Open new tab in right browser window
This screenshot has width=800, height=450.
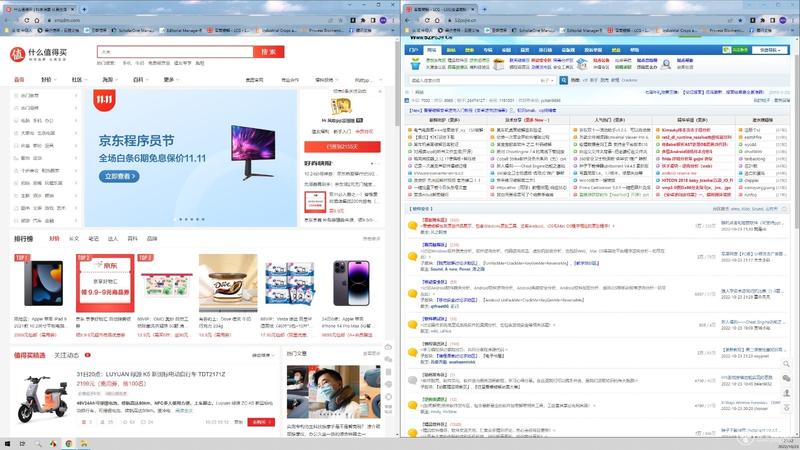pos(484,9)
